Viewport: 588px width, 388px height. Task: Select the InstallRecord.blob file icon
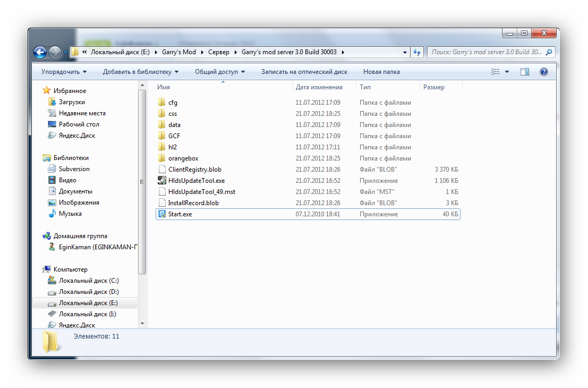click(162, 203)
